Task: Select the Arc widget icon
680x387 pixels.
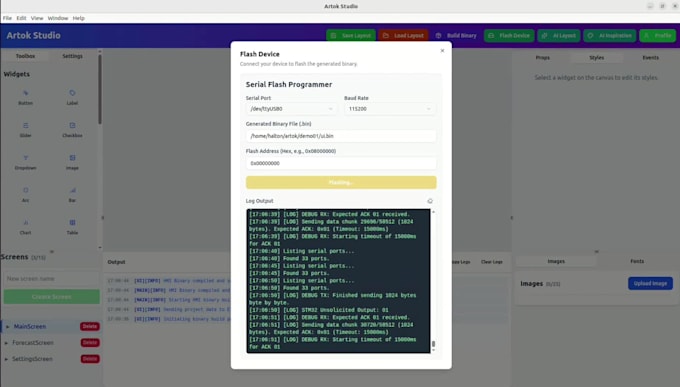Action: tap(26, 190)
